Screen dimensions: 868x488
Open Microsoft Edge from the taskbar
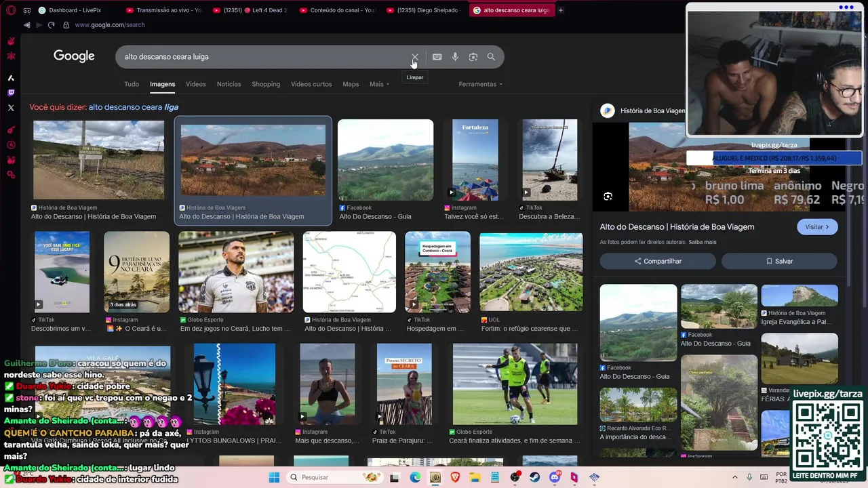click(415, 477)
